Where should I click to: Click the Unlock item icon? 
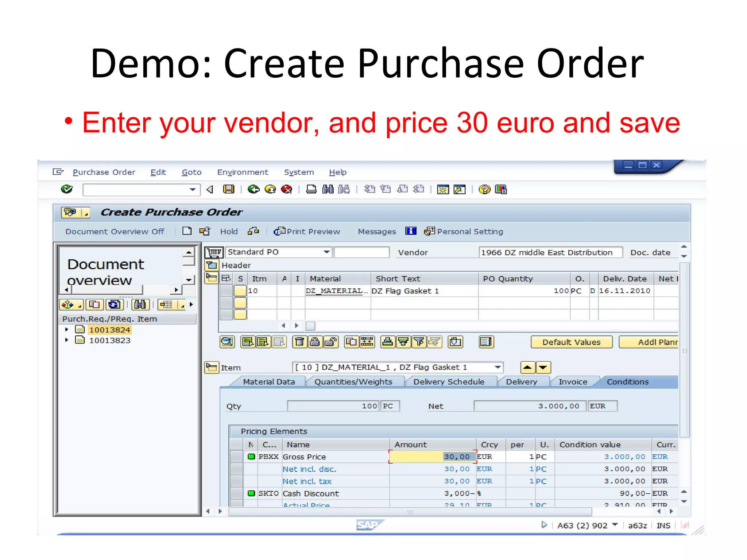(330, 342)
